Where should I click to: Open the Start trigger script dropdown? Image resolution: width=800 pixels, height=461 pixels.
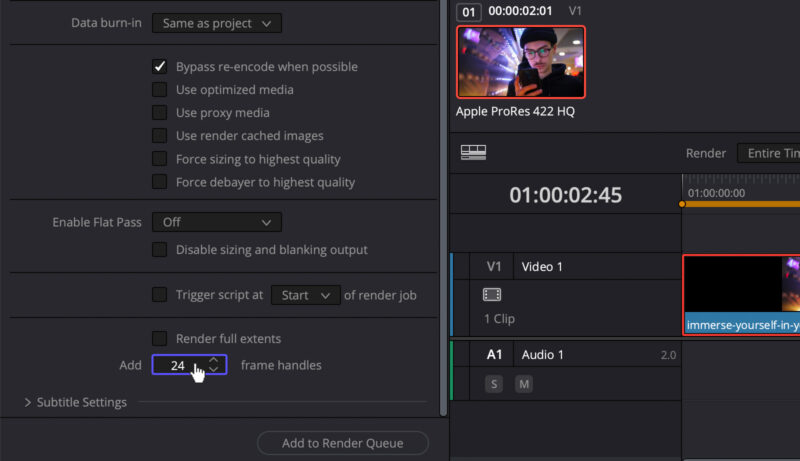305,295
